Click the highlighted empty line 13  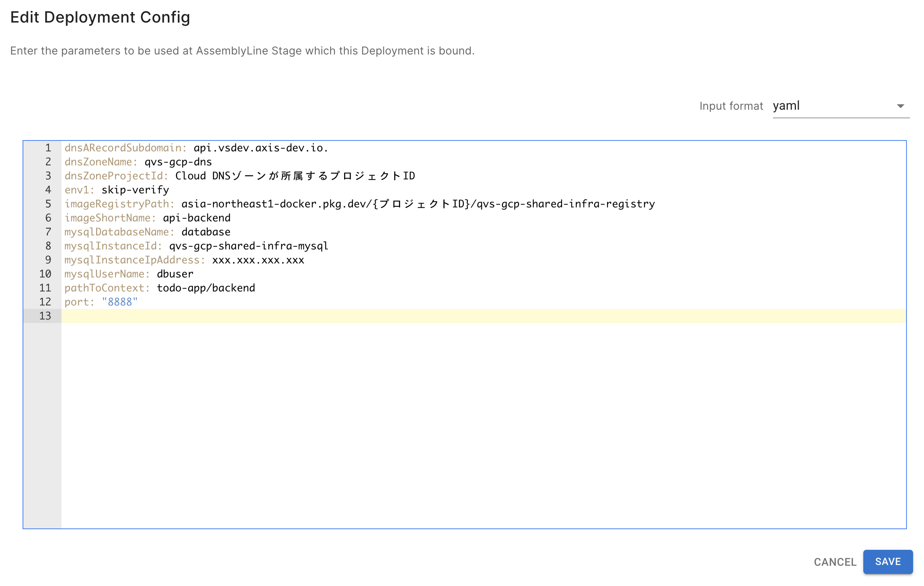483,316
